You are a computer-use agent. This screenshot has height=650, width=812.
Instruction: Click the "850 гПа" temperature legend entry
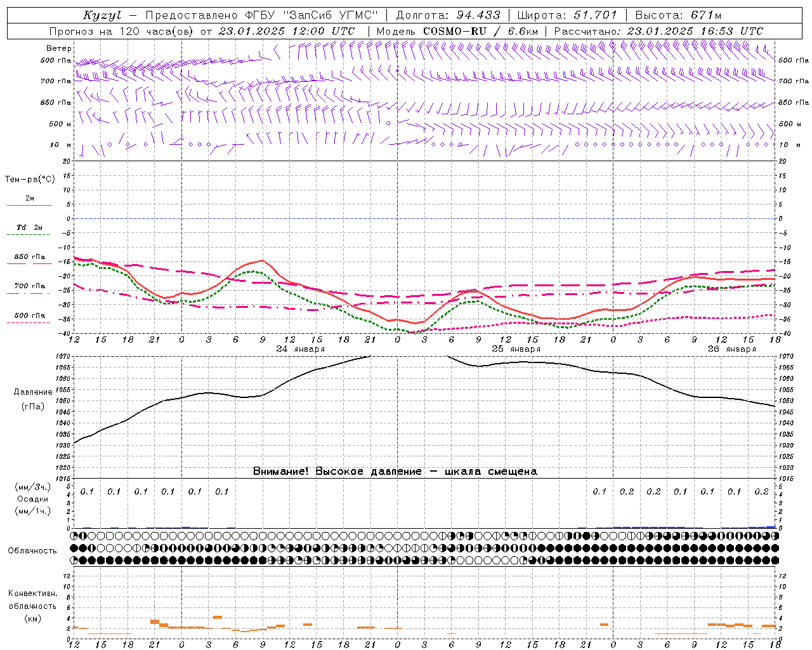[x=30, y=257]
